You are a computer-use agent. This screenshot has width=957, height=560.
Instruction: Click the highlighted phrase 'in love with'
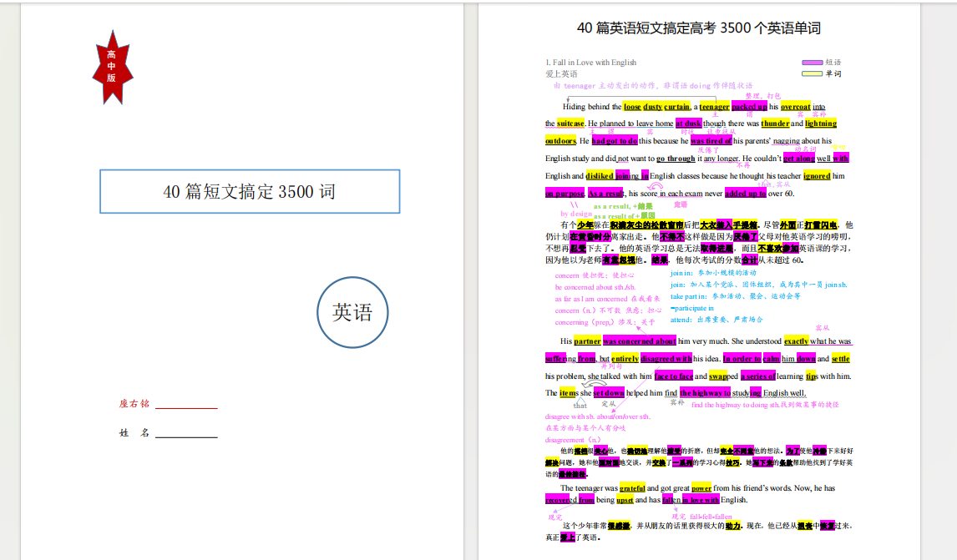click(x=700, y=500)
